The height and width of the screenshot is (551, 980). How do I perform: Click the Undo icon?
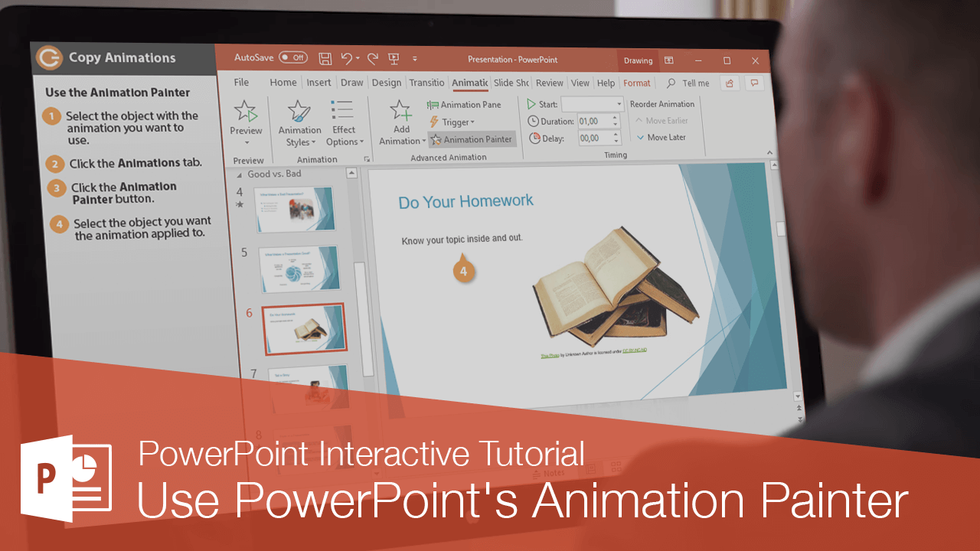pos(348,58)
